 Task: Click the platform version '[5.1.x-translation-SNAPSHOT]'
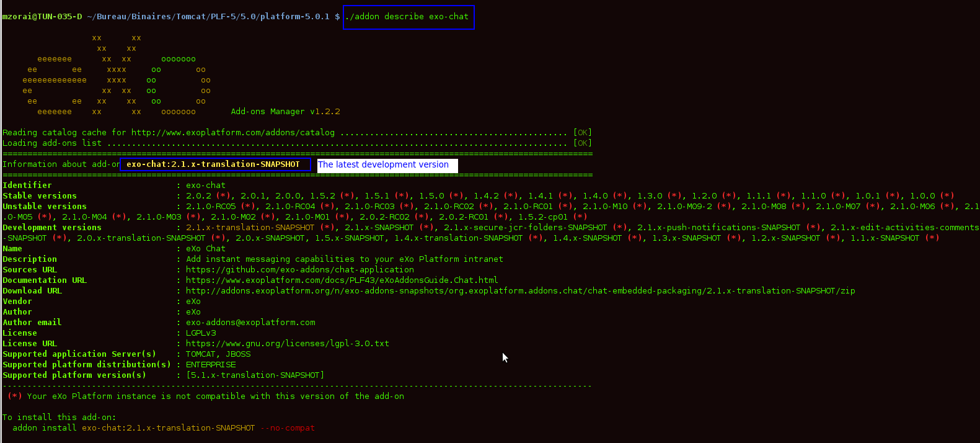point(255,375)
